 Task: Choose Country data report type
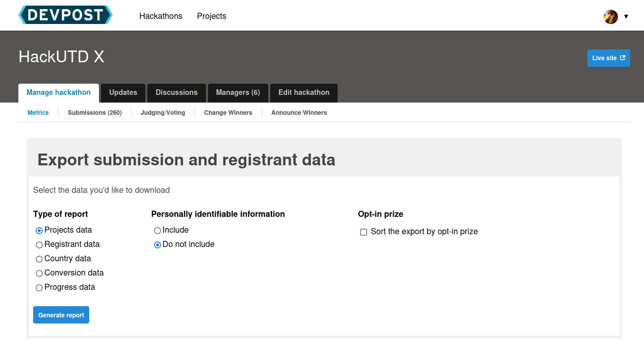tap(39, 259)
